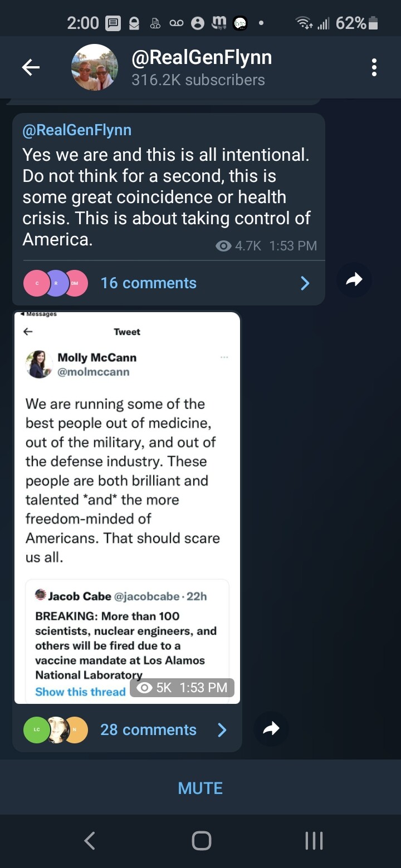The height and width of the screenshot is (868, 401).
Task: Tap the @RealGenFlynn channel title in header
Action: click(x=202, y=57)
